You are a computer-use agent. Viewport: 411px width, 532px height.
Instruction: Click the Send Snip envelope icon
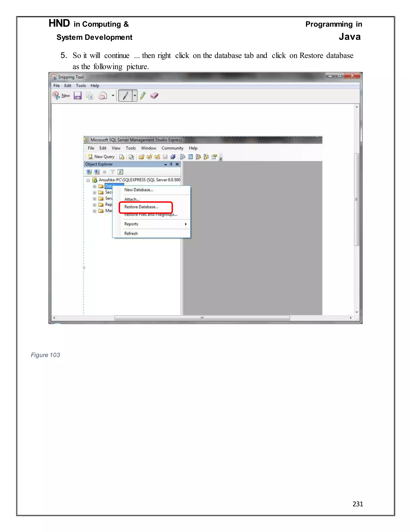point(103,96)
